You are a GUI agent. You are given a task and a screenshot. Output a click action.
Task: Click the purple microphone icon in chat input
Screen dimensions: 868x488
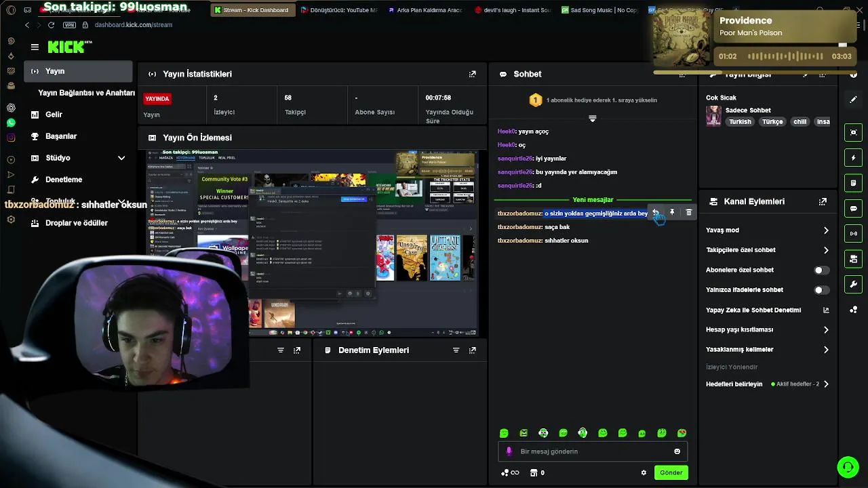509,451
